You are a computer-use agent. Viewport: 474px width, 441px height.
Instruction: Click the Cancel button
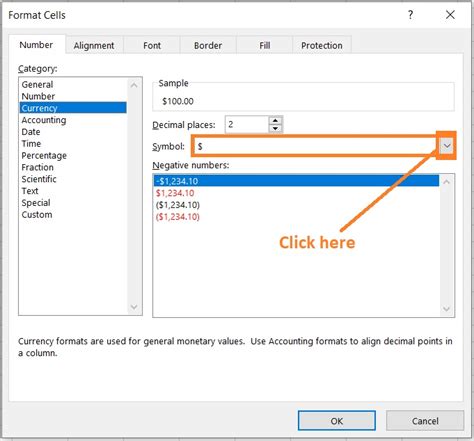425,421
